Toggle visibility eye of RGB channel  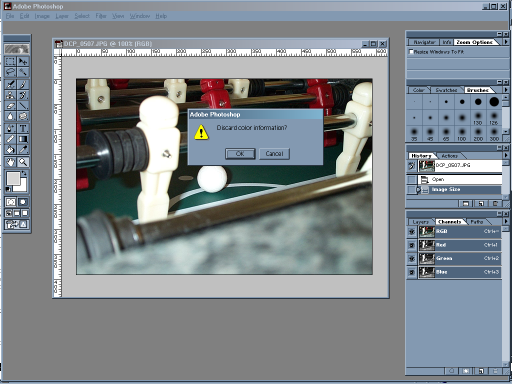(x=412, y=231)
